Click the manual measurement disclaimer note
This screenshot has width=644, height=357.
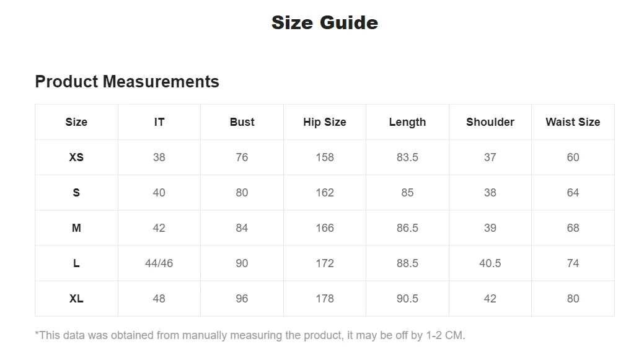(x=250, y=335)
